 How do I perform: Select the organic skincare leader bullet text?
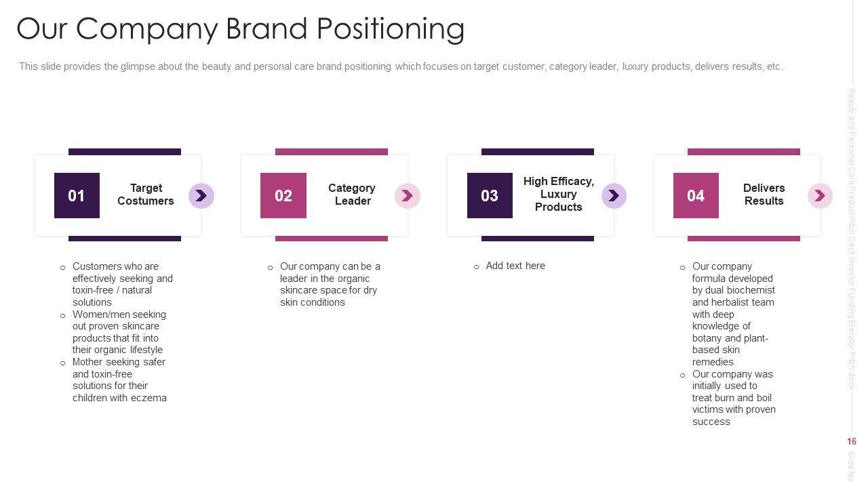tap(330, 284)
